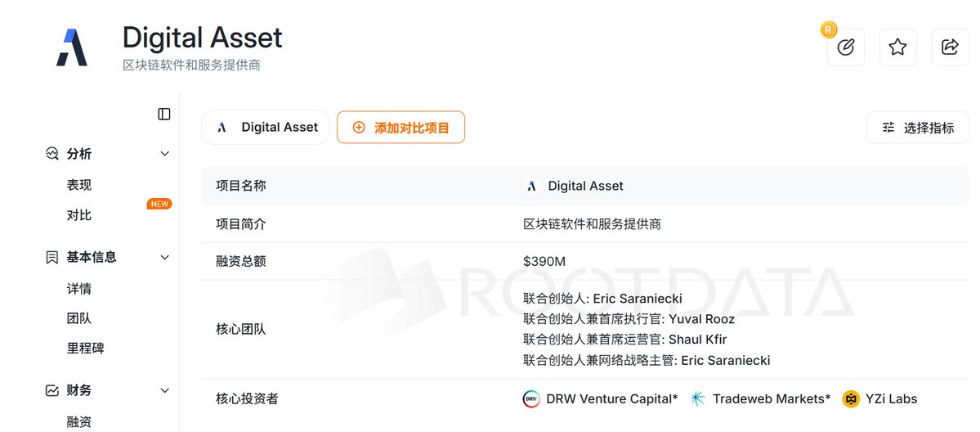Open the 对比 sidebar item
Screen dimensions: 980x432
pyautogui.click(x=79, y=215)
